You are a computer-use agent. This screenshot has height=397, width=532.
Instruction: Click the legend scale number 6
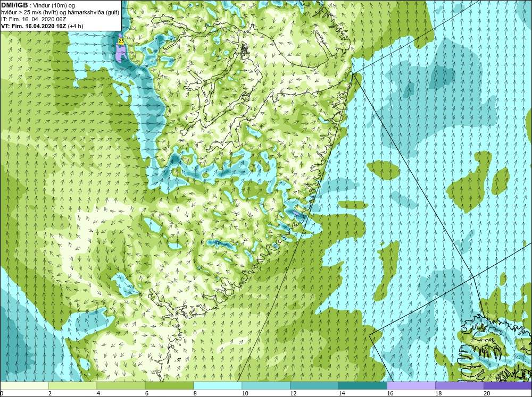147,393
